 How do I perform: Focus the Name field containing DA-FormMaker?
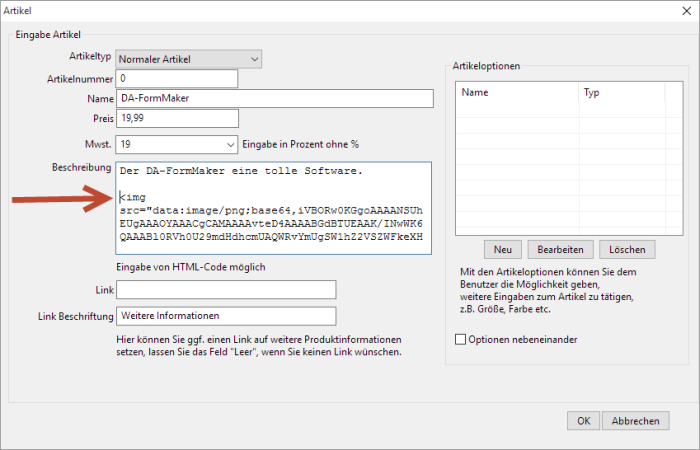point(273,98)
